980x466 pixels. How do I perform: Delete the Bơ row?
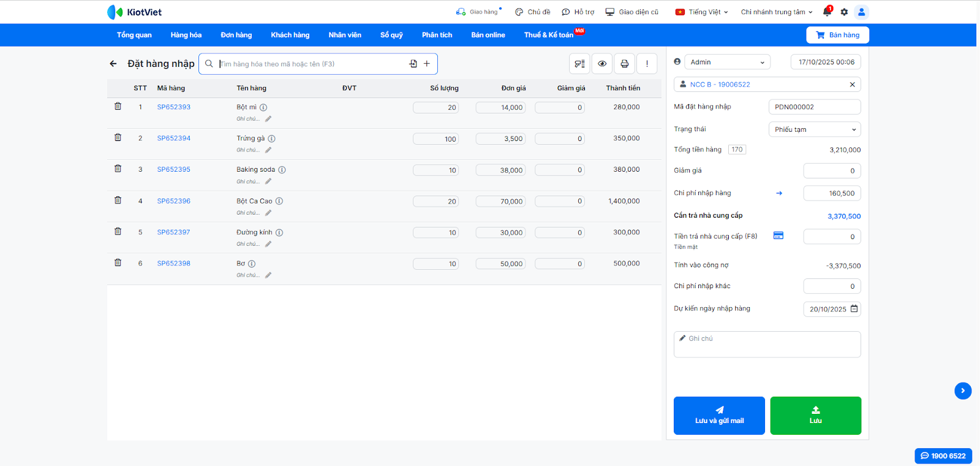tap(118, 262)
